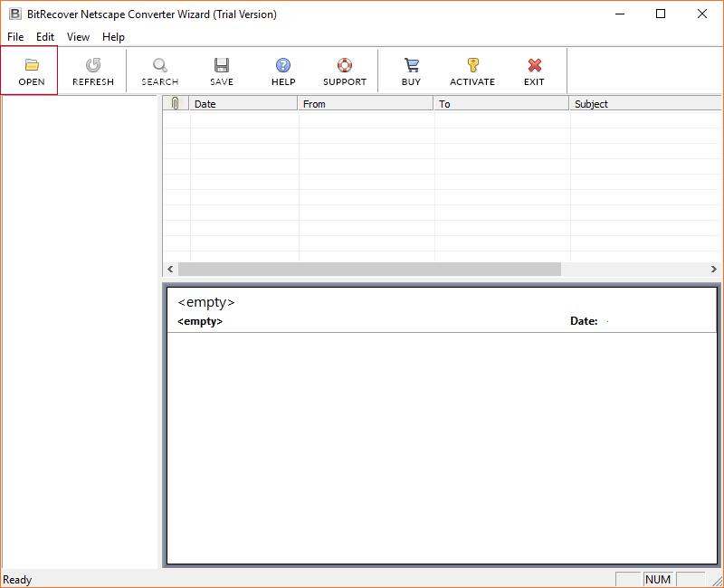Image resolution: width=724 pixels, height=588 pixels.
Task: Sort by the Subject column header
Action: click(645, 103)
